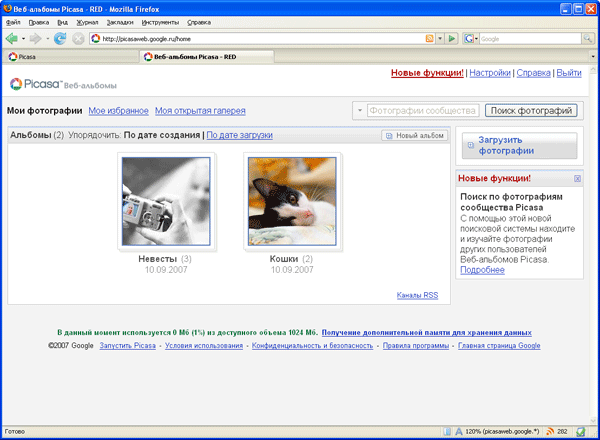Click the Мои фотографии heading

(44, 111)
